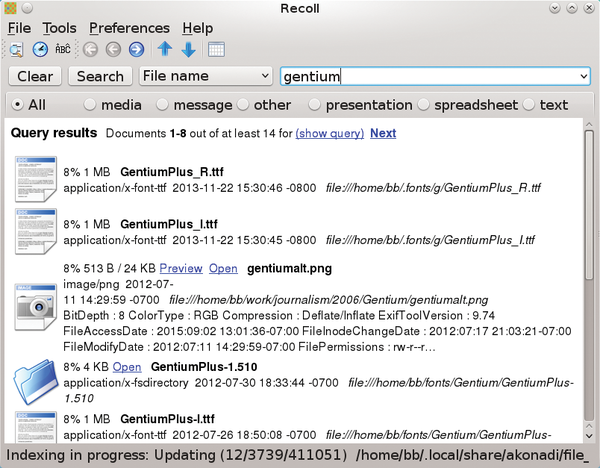Click the document history clock icon

pyautogui.click(x=40, y=49)
